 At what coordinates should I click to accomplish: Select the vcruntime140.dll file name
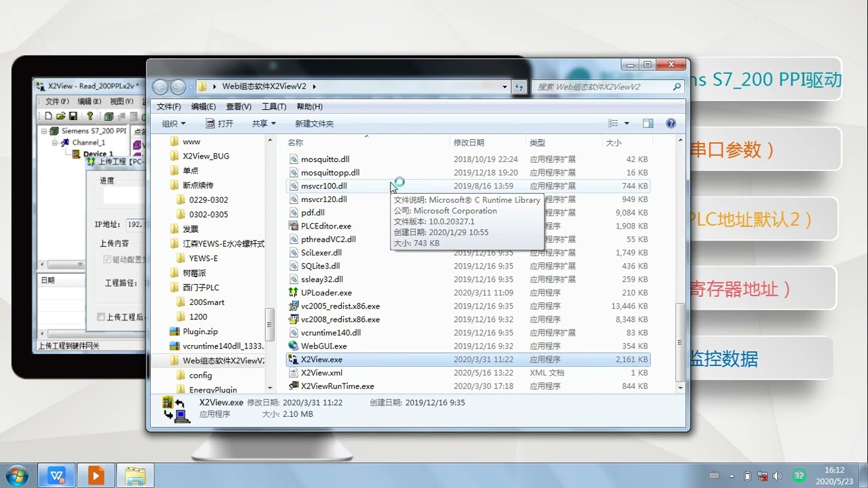click(x=331, y=333)
